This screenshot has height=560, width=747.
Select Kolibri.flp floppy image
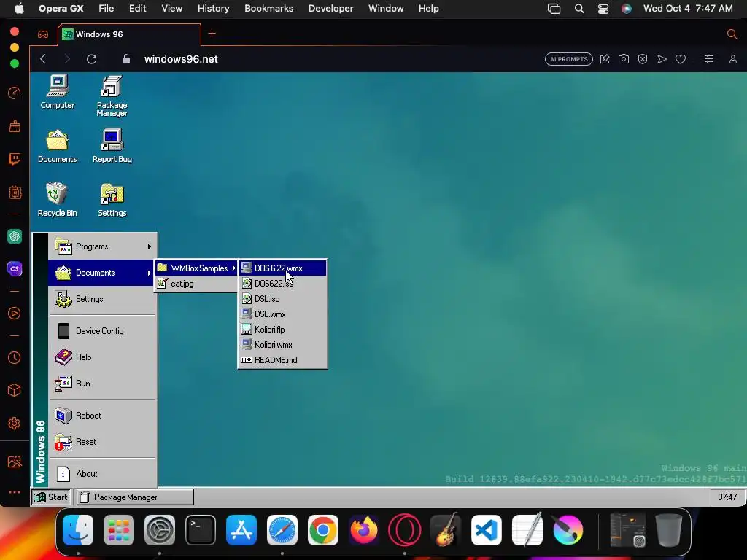(x=282, y=329)
